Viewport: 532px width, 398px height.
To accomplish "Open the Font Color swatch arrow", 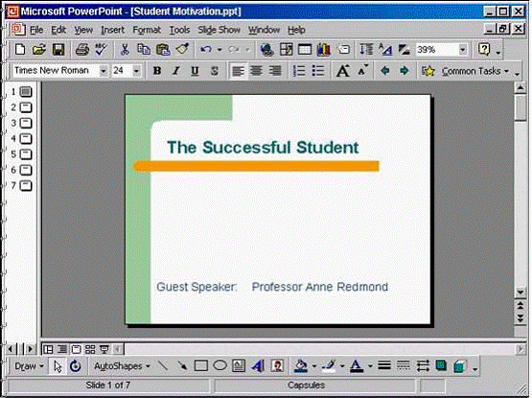I will pos(370,366).
